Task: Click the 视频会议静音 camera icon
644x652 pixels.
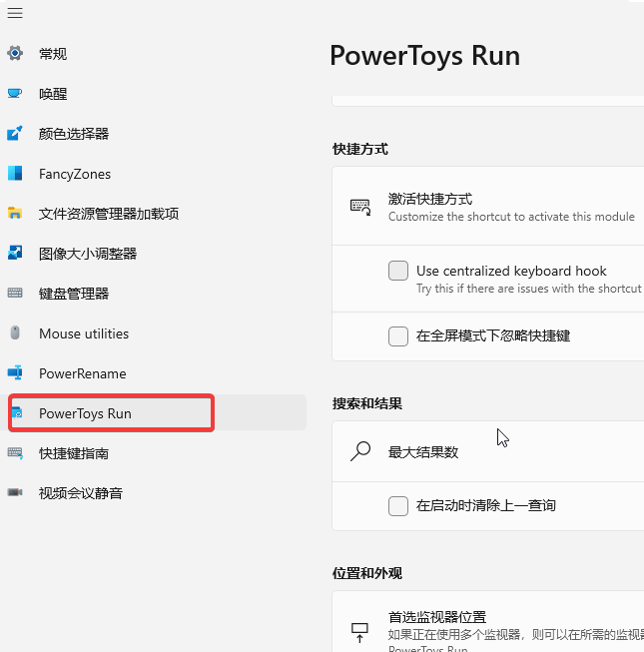Action: (15, 492)
